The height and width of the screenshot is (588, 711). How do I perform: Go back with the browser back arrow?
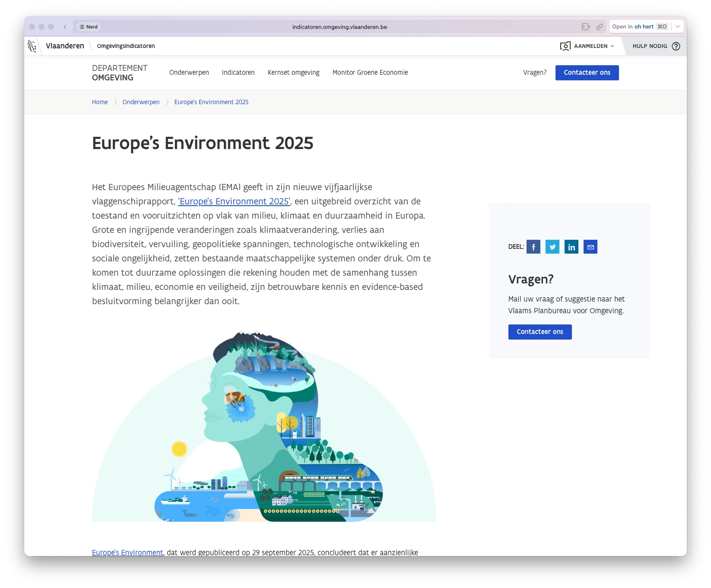65,27
